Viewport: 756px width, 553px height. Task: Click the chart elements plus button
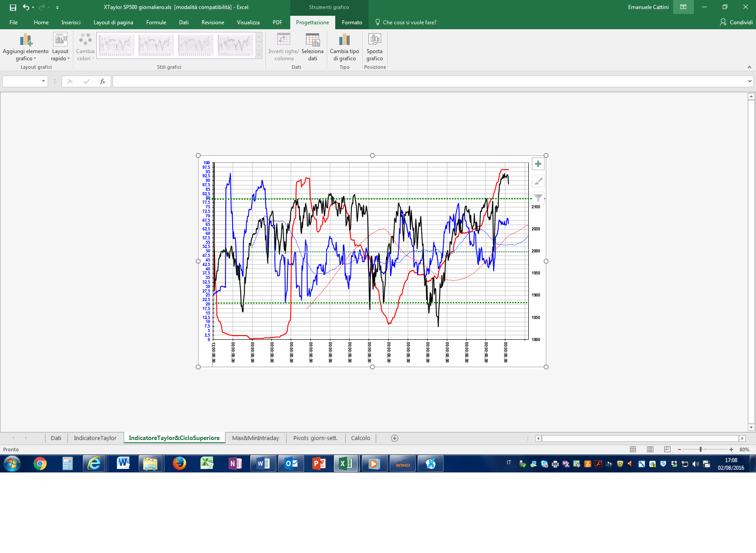tap(538, 164)
